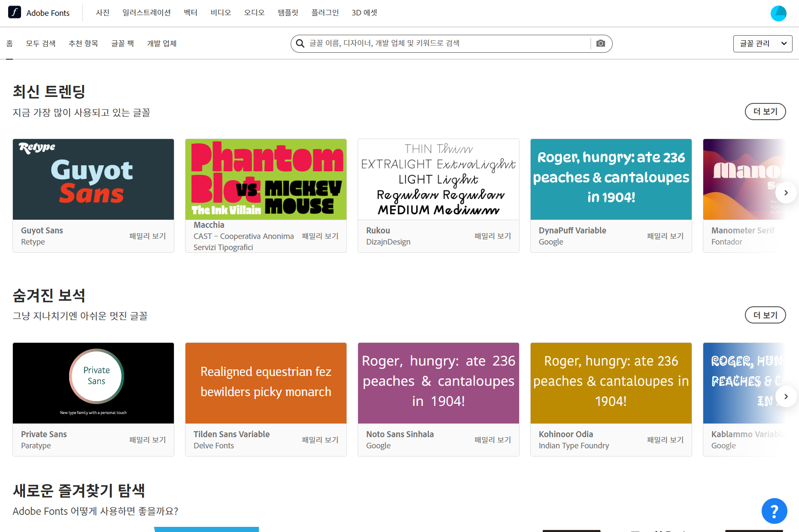Open the Guyot Sans preview thumbnail
Viewport: 799px width, 532px height.
click(x=93, y=179)
